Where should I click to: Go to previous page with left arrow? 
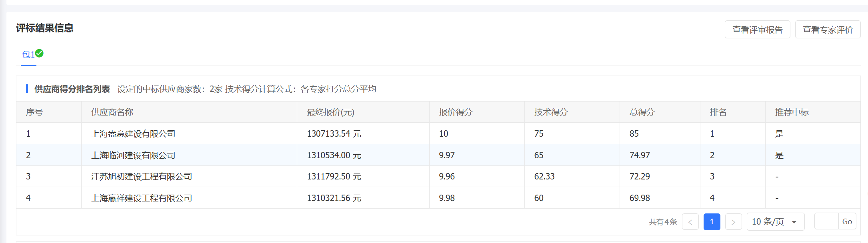690,222
